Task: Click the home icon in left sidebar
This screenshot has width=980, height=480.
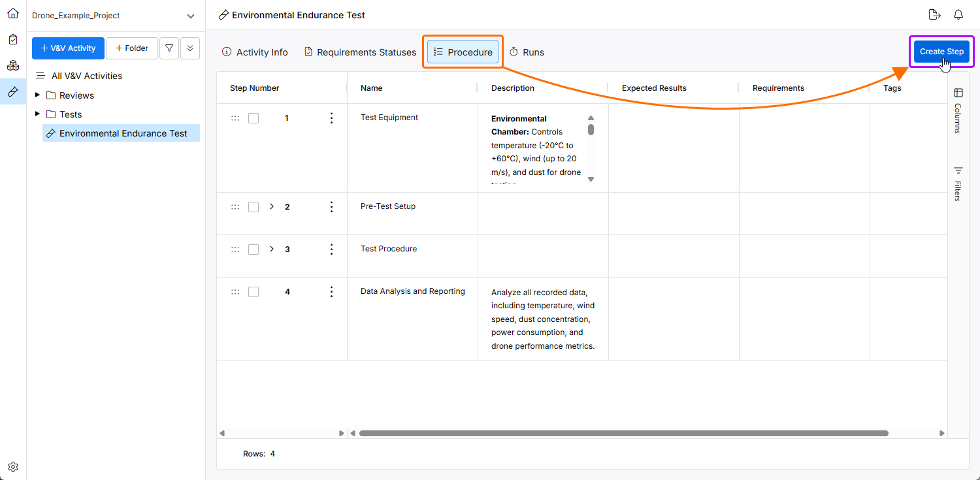Action: [13, 13]
